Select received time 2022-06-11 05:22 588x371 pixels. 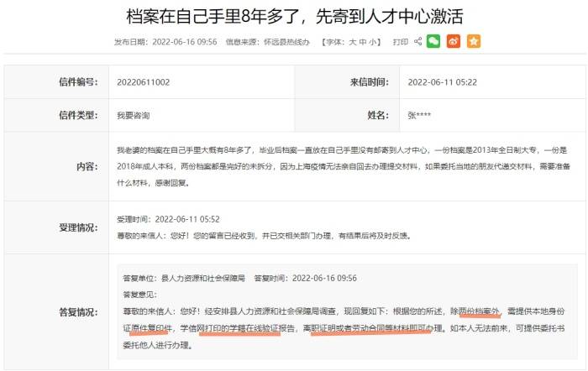[442, 82]
